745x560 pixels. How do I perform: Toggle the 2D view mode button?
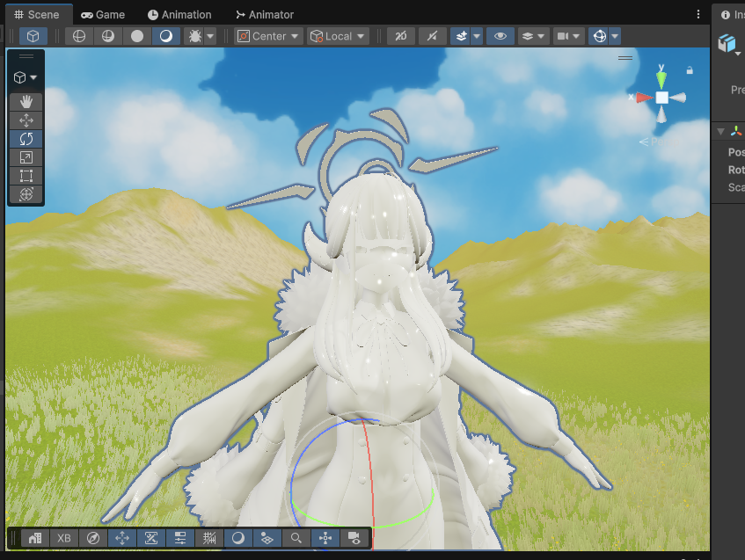[401, 36]
